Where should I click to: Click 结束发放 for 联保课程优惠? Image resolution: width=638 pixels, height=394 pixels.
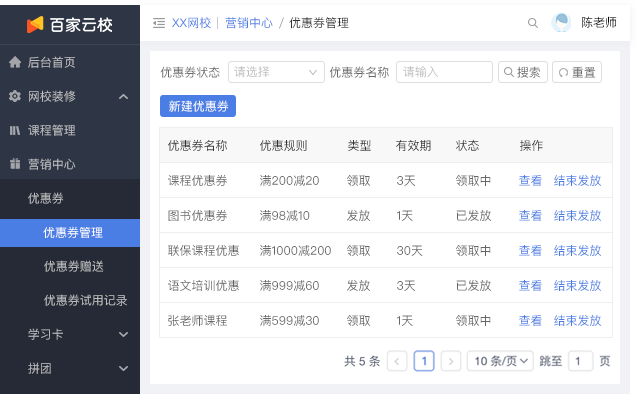coord(578,250)
